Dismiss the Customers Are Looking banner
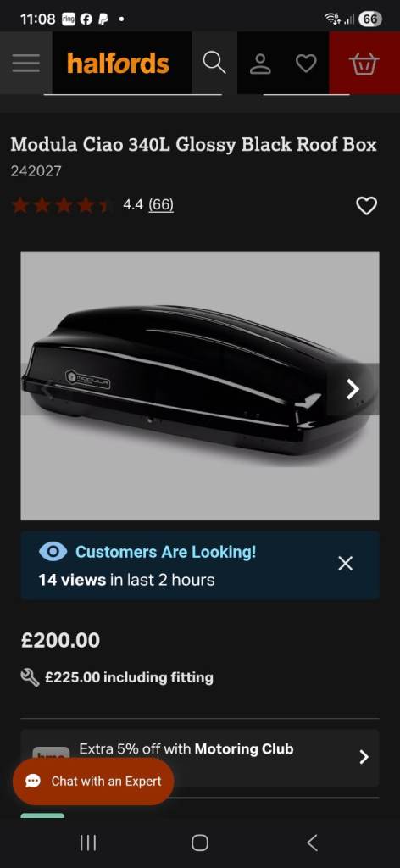The image size is (400, 868). (345, 564)
